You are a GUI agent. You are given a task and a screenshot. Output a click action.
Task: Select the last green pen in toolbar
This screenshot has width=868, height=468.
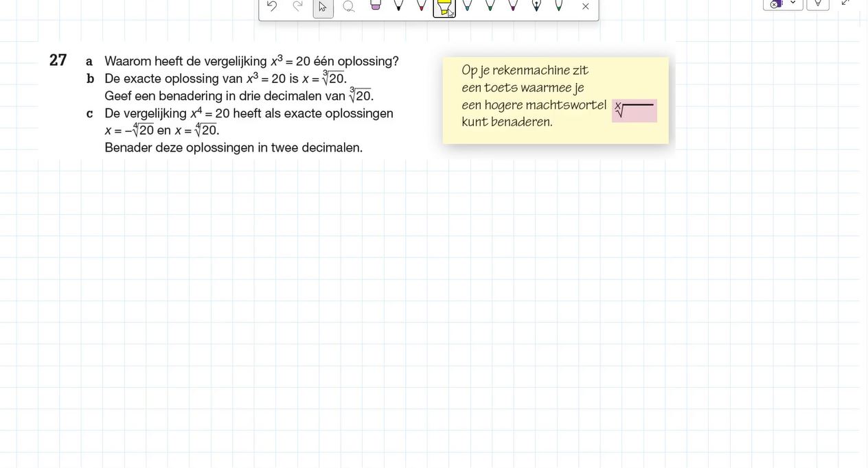559,5
